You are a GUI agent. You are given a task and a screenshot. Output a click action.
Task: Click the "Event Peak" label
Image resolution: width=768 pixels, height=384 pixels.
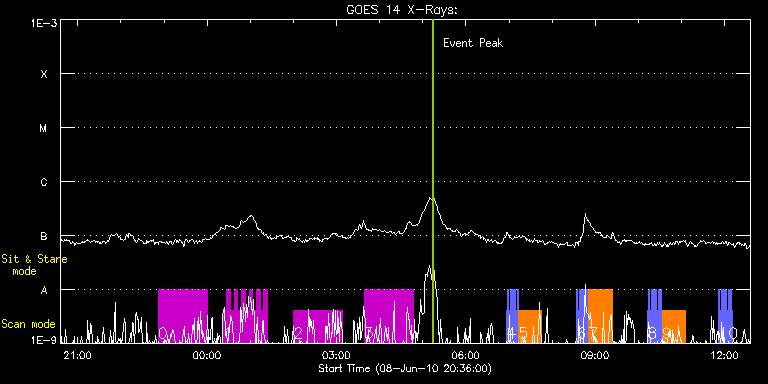point(473,43)
